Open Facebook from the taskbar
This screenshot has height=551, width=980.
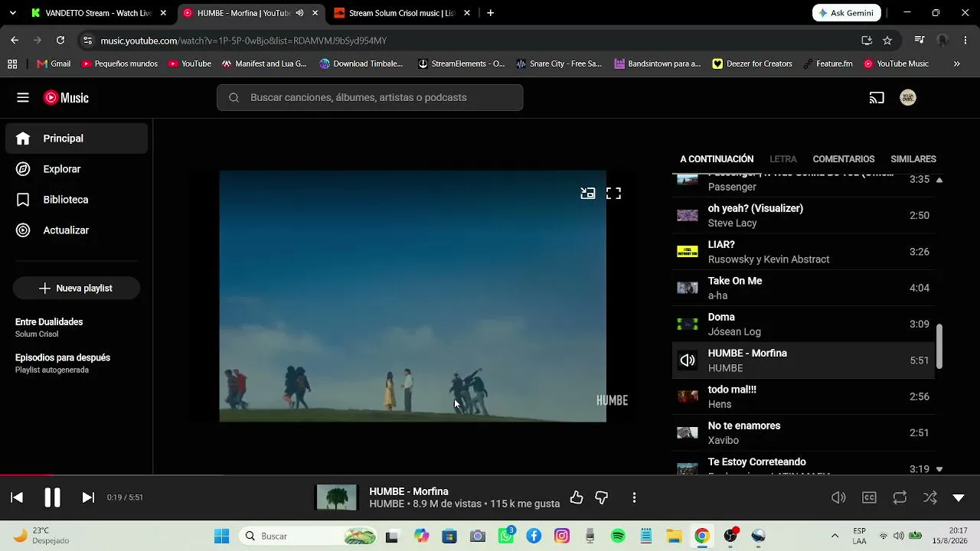pyautogui.click(x=534, y=536)
